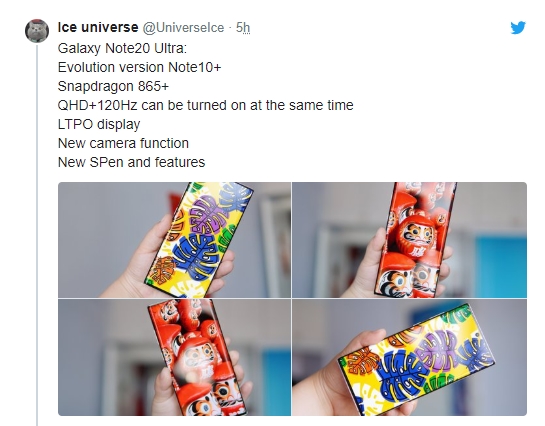
Task: View top-left photo of leaf wallpaper phone
Action: pos(174,240)
